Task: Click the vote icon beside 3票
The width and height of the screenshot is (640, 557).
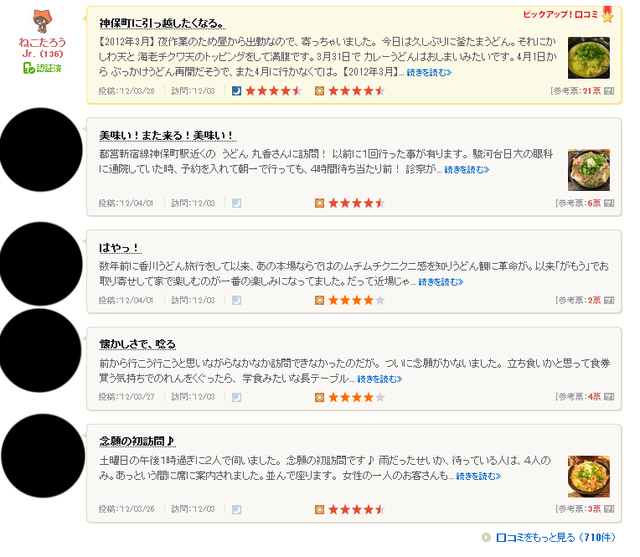Action: tap(609, 509)
